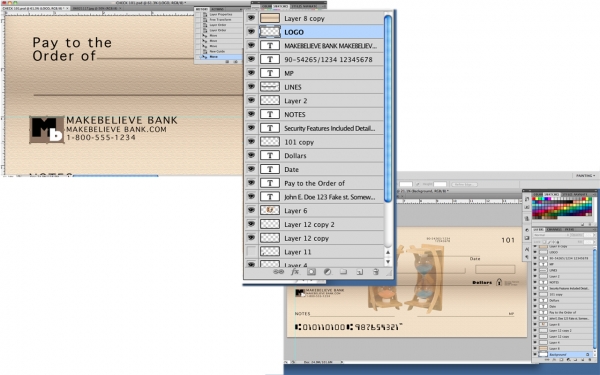Select the CHECK 101.psd document tab
The height and width of the screenshot is (375, 600).
click(35, 8)
